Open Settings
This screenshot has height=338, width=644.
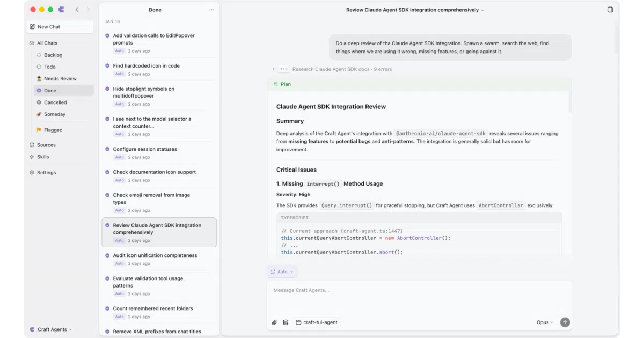pos(60,172)
